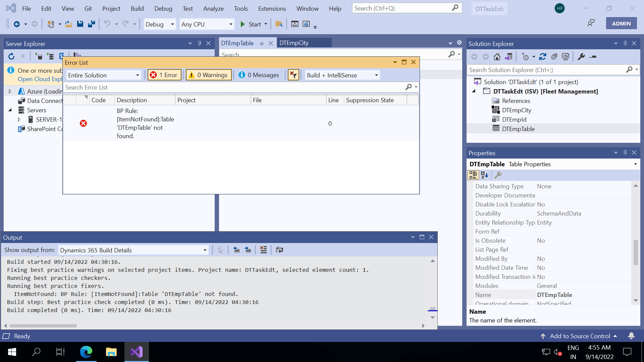Open Microsoft Edge from the taskbar
The height and width of the screenshot is (362, 644).
(x=86, y=352)
